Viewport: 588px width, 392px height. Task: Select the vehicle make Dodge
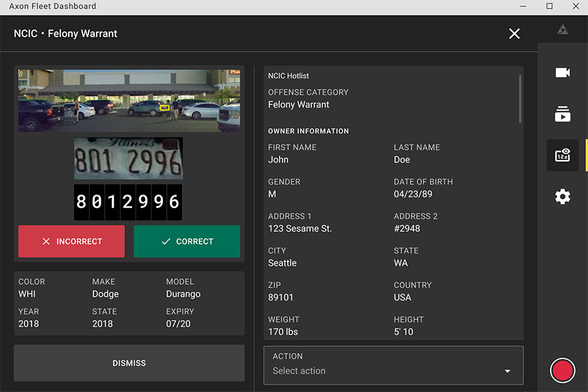[105, 294]
